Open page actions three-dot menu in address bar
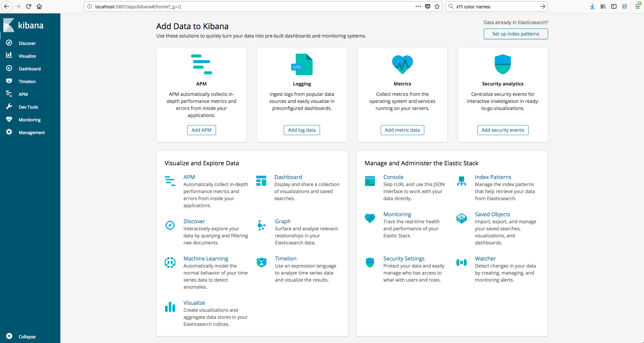Viewport: 644px width, 343px height. pyautogui.click(x=418, y=6)
